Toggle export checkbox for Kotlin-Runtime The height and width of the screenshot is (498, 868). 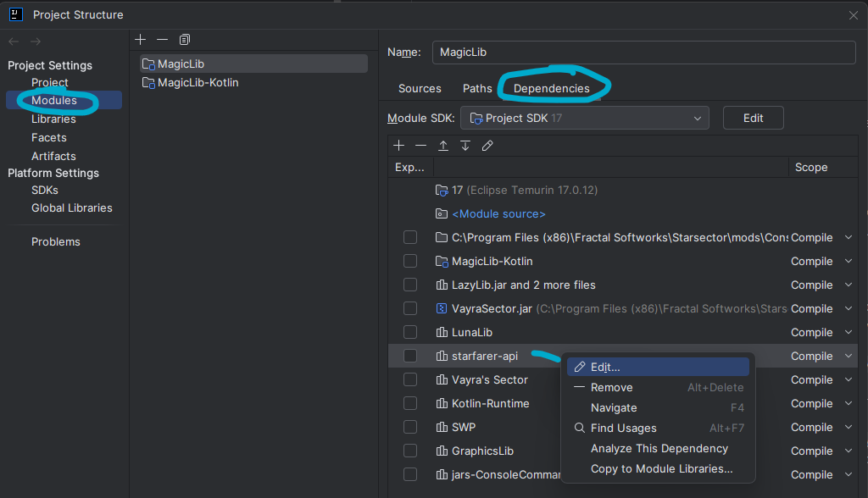pyautogui.click(x=410, y=403)
